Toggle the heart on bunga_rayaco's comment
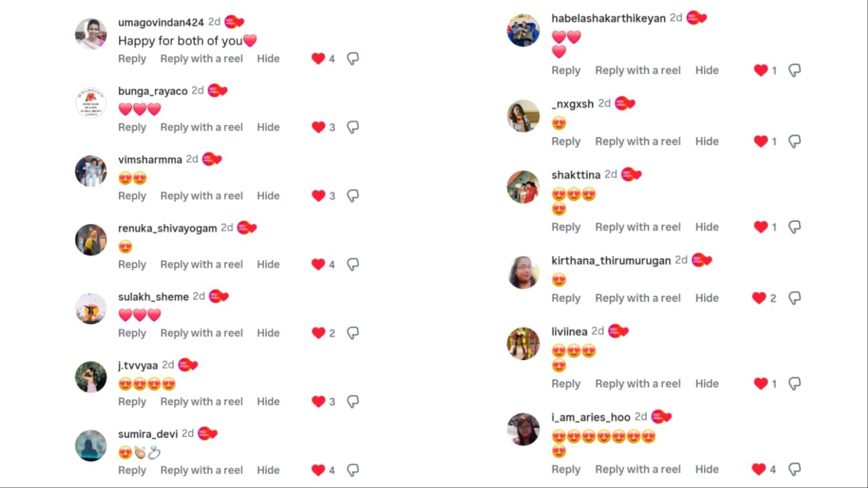 tap(318, 127)
